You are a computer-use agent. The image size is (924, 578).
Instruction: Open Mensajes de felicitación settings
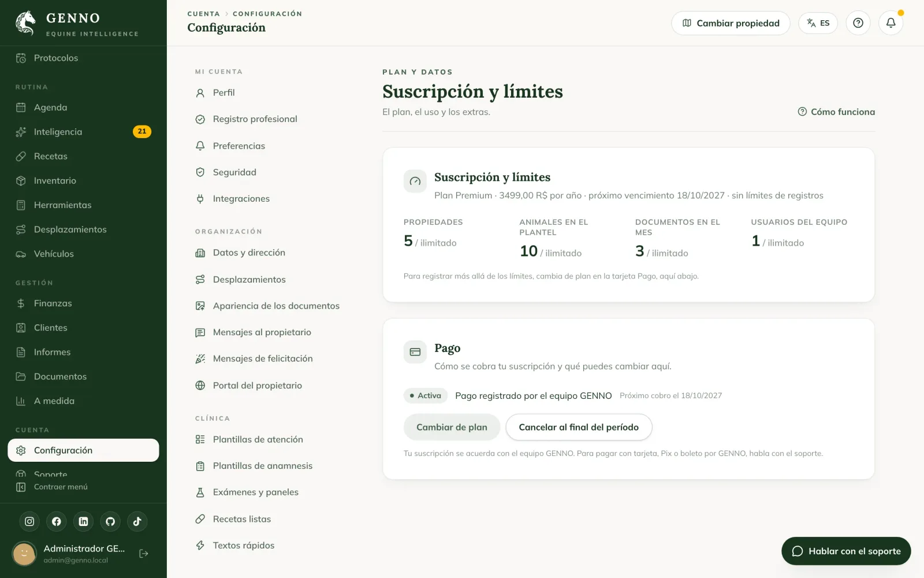pyautogui.click(x=270, y=358)
